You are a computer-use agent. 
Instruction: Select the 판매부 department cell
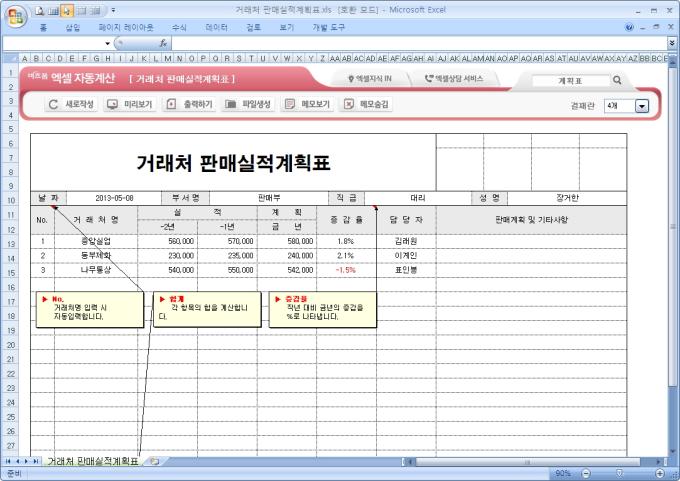269,198
